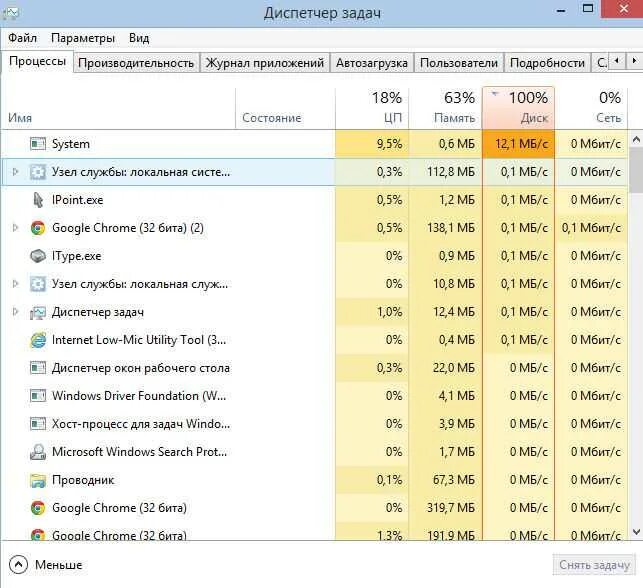Viewport: 643px width, 588px height.
Task: Click the System process icon
Action: (38, 144)
